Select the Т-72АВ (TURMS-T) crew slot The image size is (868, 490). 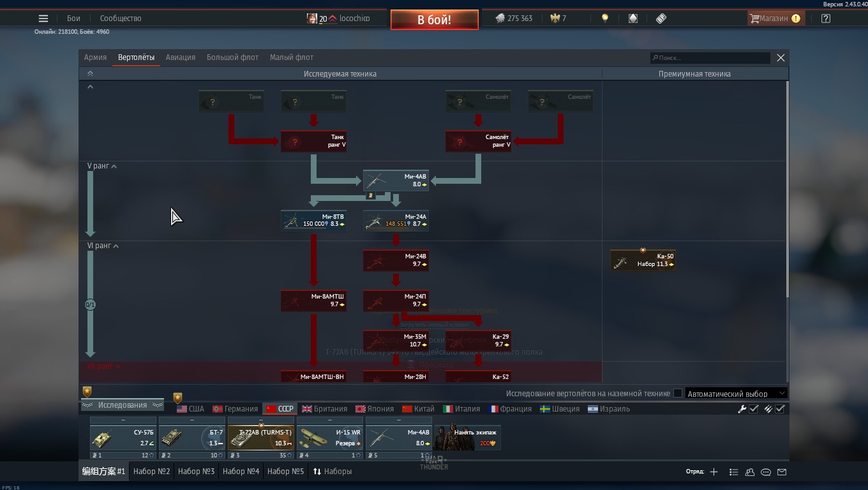(x=261, y=438)
